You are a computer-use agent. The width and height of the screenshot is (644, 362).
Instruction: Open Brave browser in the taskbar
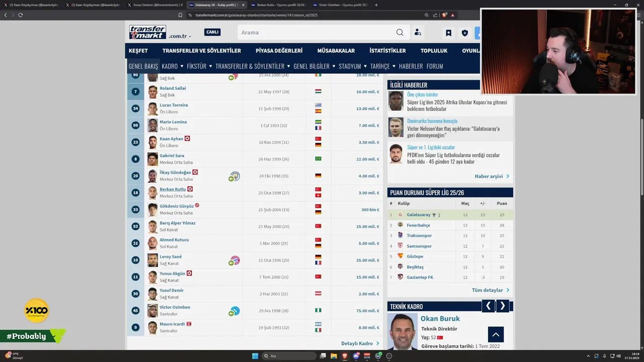point(345,356)
